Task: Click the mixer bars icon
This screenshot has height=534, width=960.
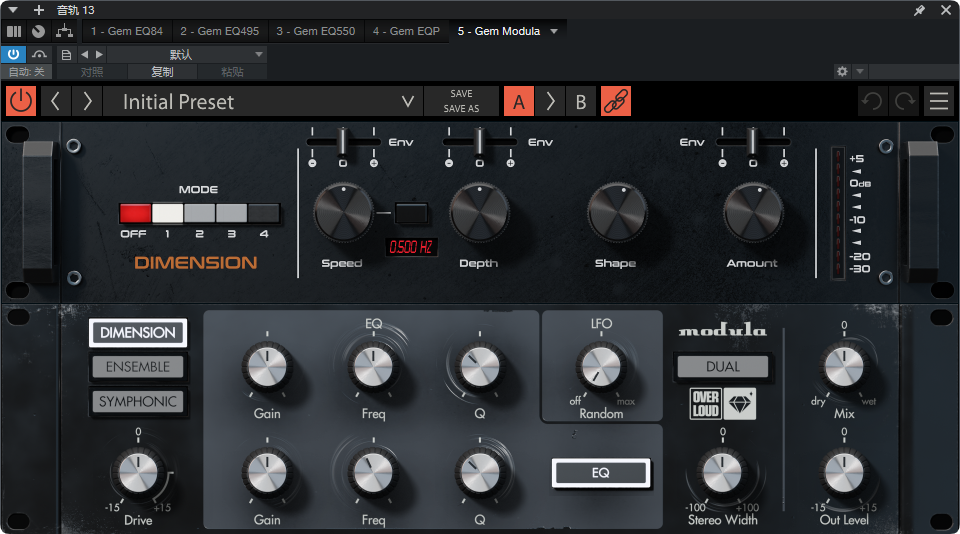Action: click(x=14, y=31)
